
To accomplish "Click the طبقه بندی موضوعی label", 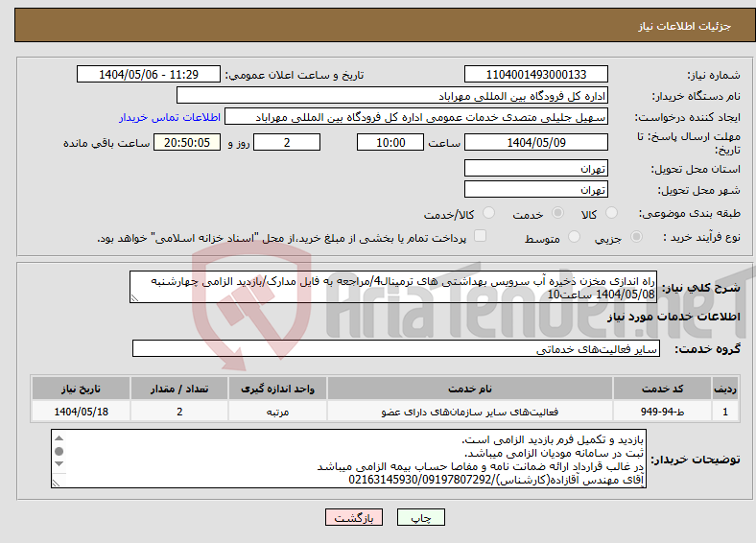I will (690, 213).
